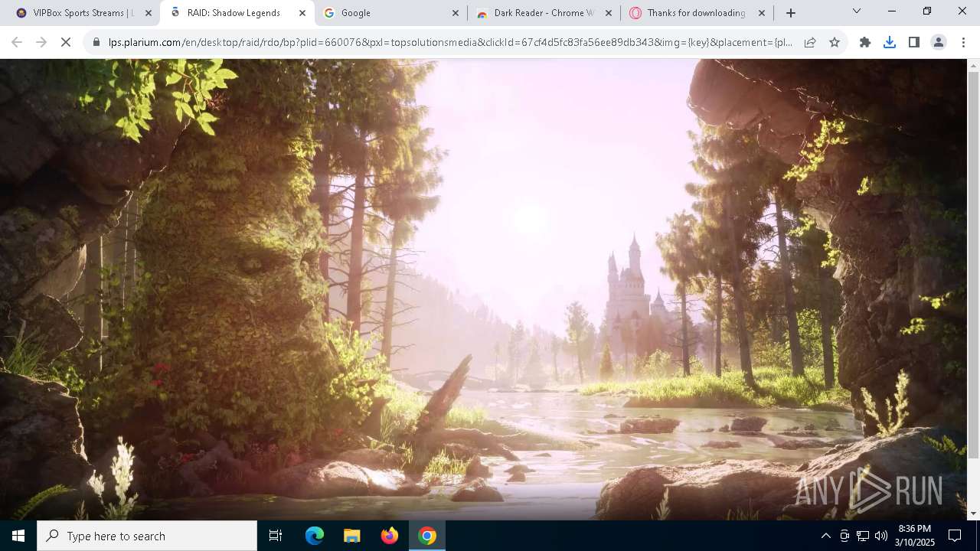Image resolution: width=980 pixels, height=551 pixels.
Task: Open the Windows Start menu
Action: click(x=18, y=536)
